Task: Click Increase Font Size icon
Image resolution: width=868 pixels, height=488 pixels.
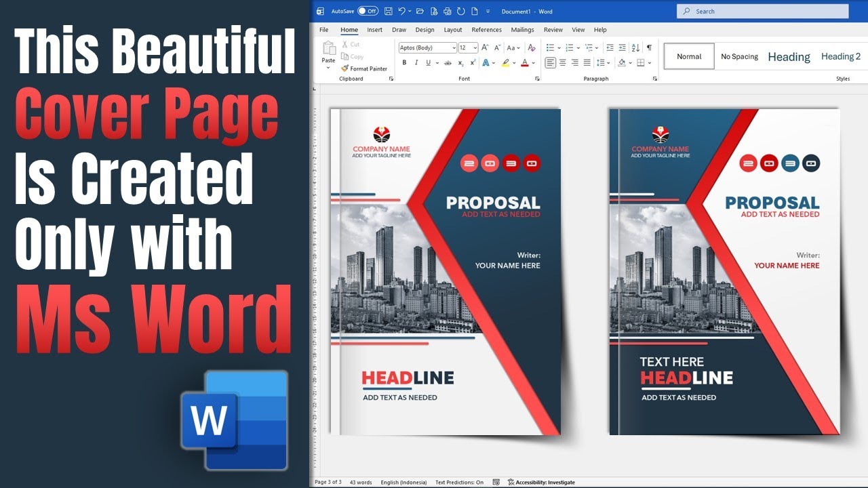Action: tap(485, 47)
